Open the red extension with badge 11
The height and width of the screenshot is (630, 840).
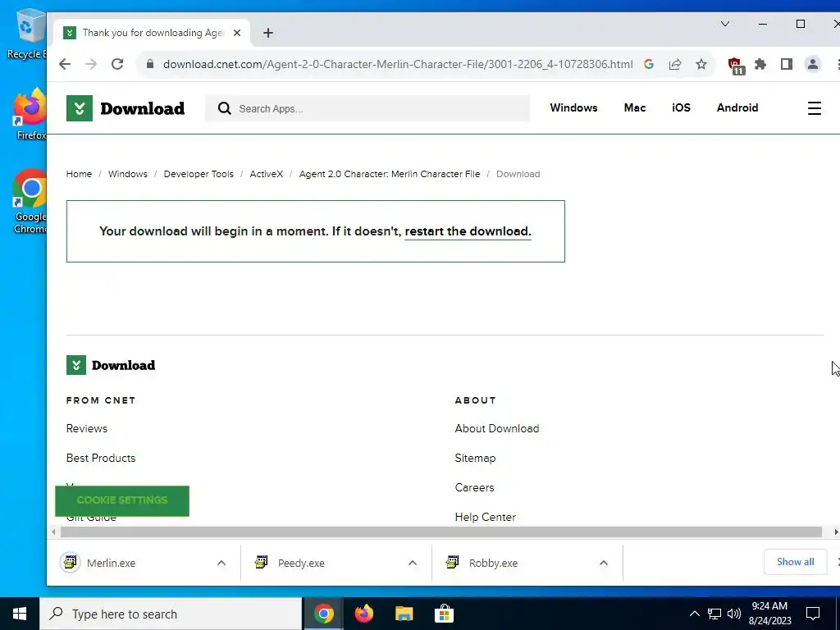point(736,66)
